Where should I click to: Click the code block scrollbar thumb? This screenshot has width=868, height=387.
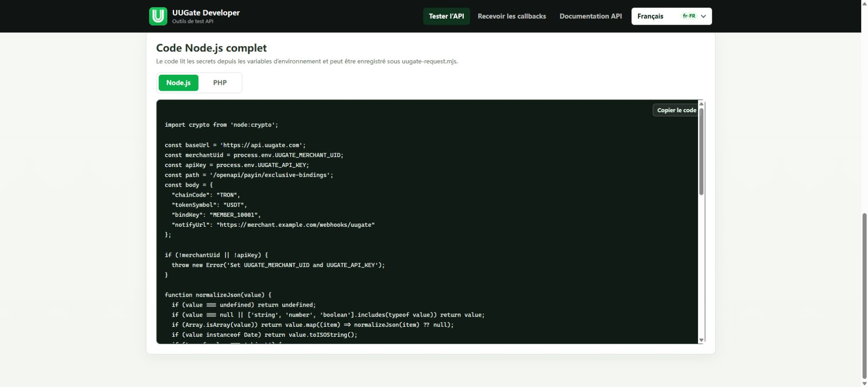tap(702, 152)
